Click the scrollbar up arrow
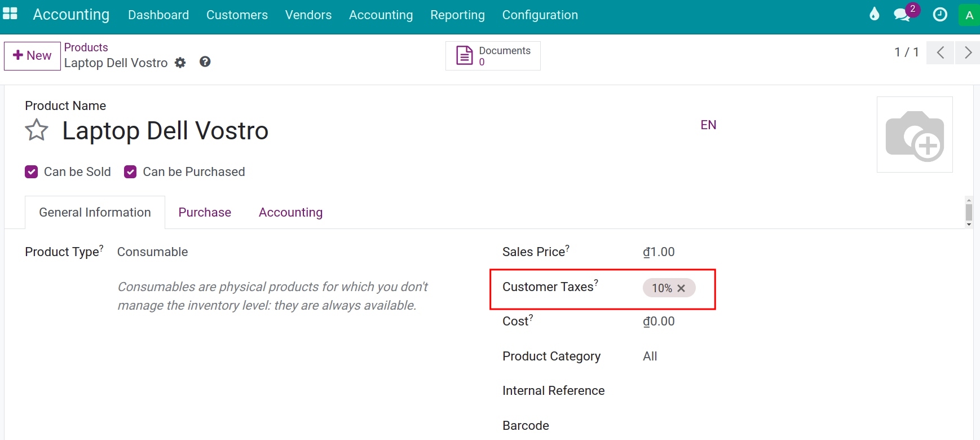 [x=969, y=200]
